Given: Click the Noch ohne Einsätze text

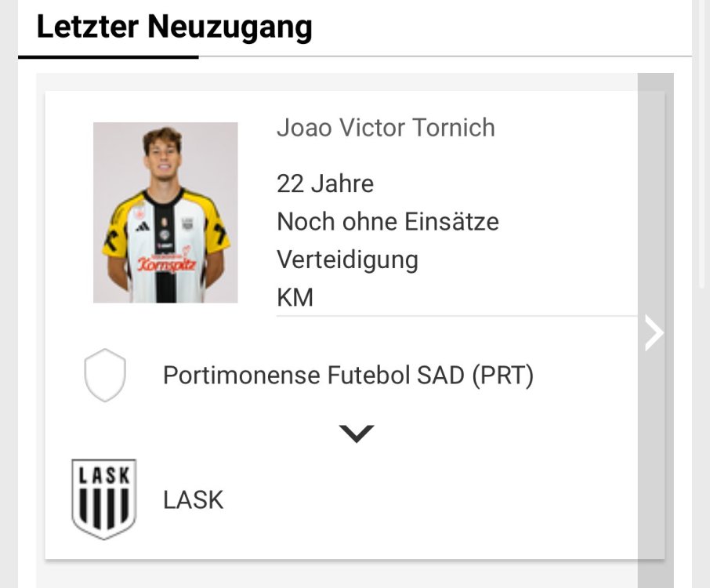Looking at the screenshot, I should point(388,222).
